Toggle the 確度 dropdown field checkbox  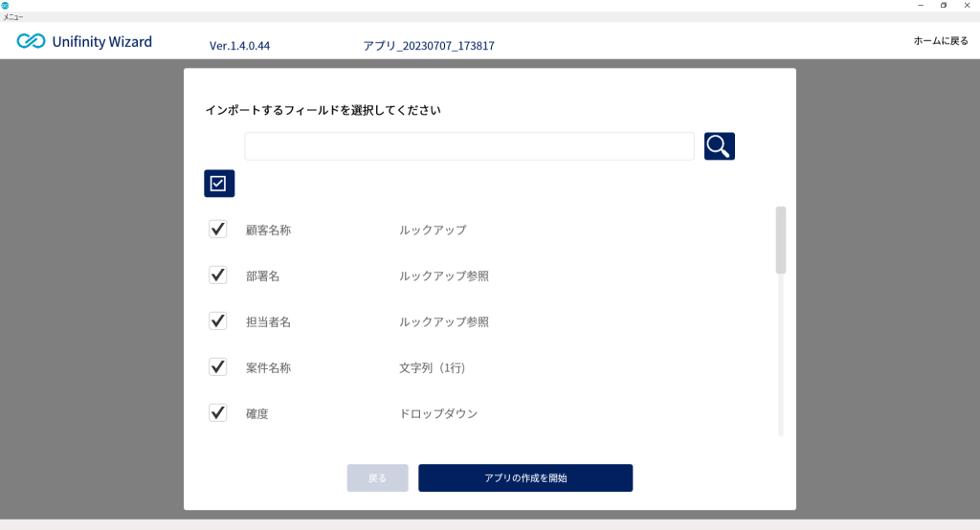click(x=217, y=413)
